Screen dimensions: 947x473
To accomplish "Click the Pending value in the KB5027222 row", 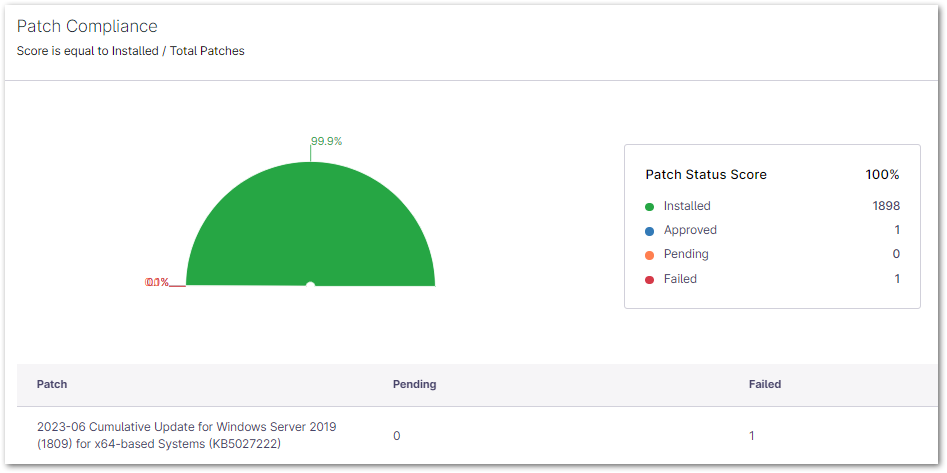I will [396, 436].
